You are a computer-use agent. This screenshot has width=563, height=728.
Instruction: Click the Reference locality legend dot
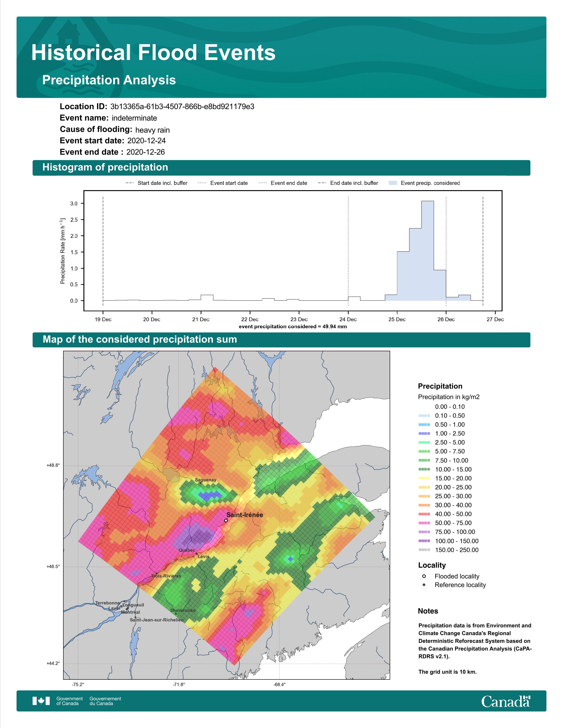[x=424, y=585]
